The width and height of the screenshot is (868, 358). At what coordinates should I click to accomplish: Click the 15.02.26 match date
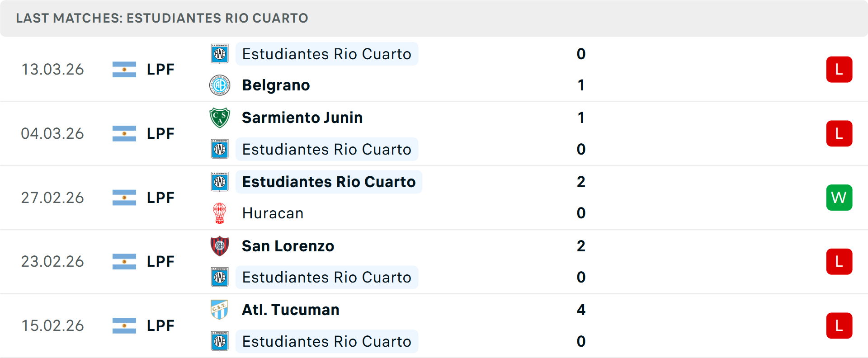pos(52,325)
